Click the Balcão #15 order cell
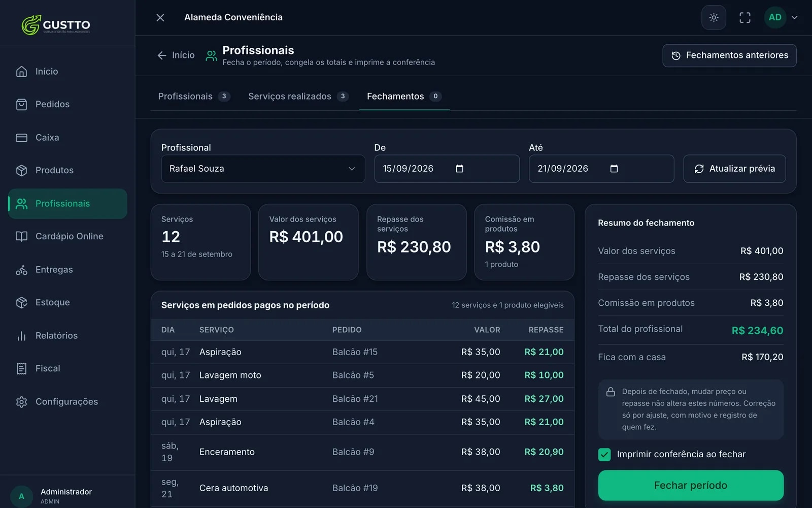812x508 pixels. tap(355, 352)
